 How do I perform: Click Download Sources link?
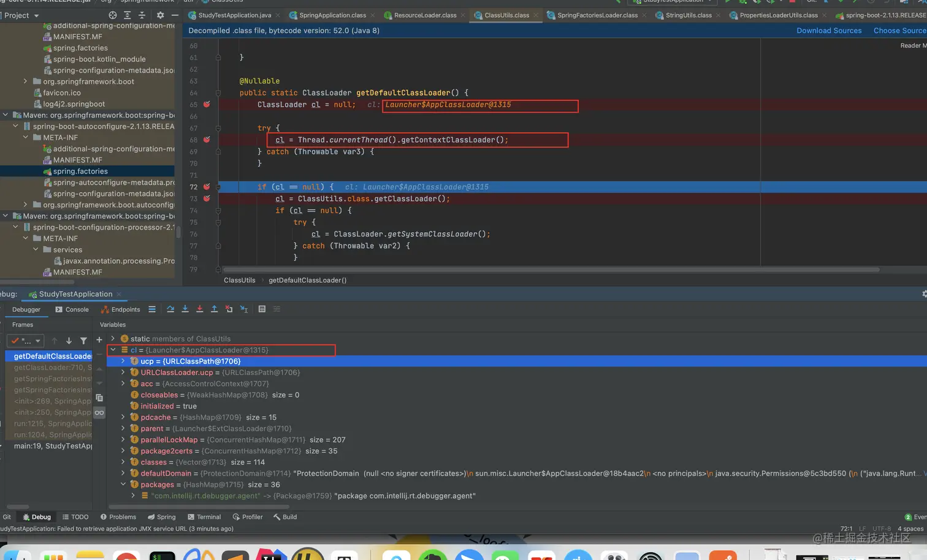[829, 31]
